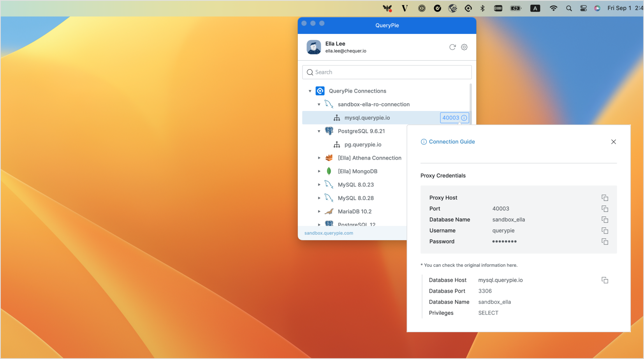Click MySQL 8.0.23 dolphin icon
The height and width of the screenshot is (359, 644).
[329, 184]
